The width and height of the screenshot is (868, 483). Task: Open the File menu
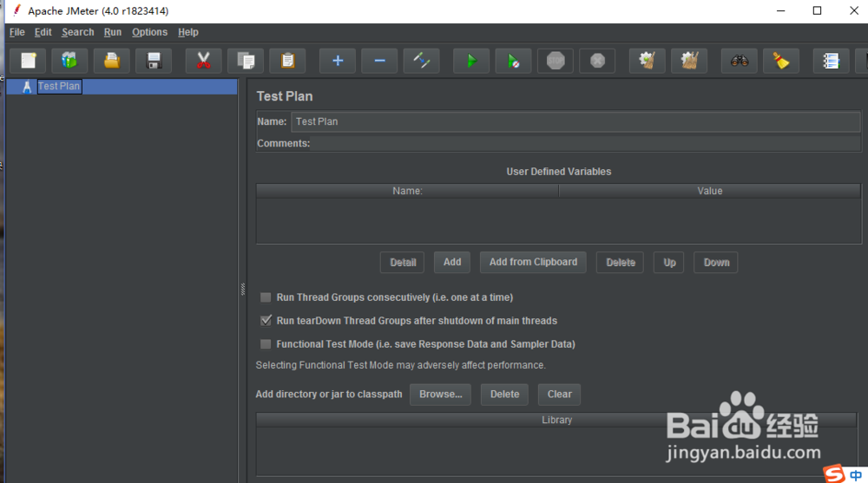pyautogui.click(x=17, y=32)
